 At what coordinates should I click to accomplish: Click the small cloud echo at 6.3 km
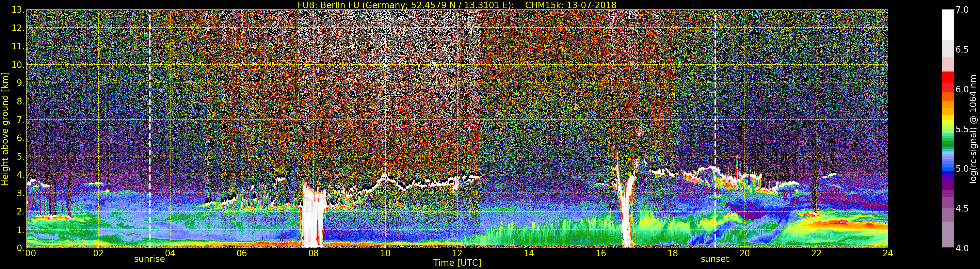click(639, 133)
